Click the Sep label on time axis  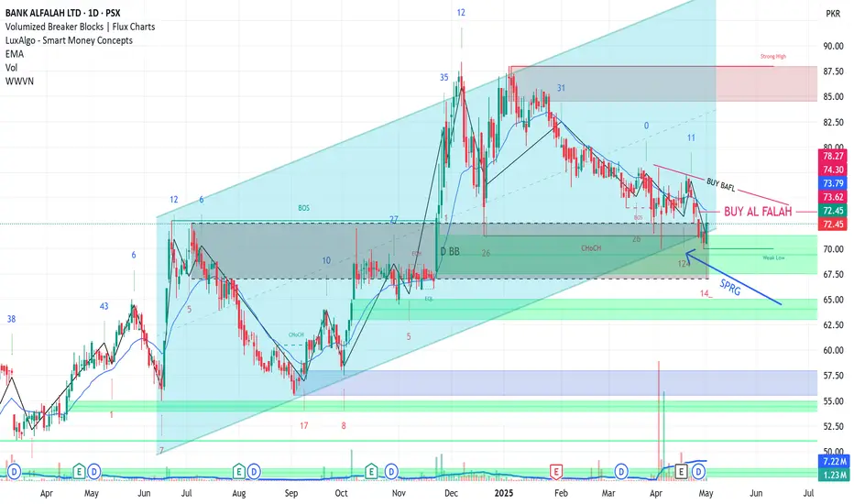(291, 493)
